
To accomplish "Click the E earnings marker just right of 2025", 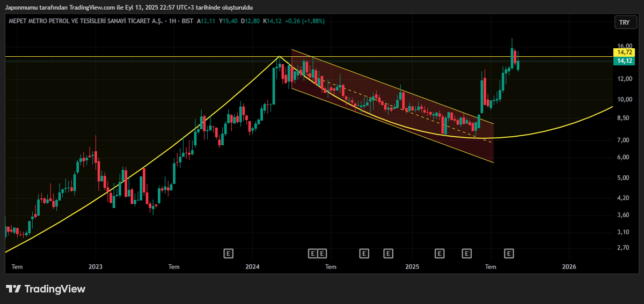I will pos(440,253).
